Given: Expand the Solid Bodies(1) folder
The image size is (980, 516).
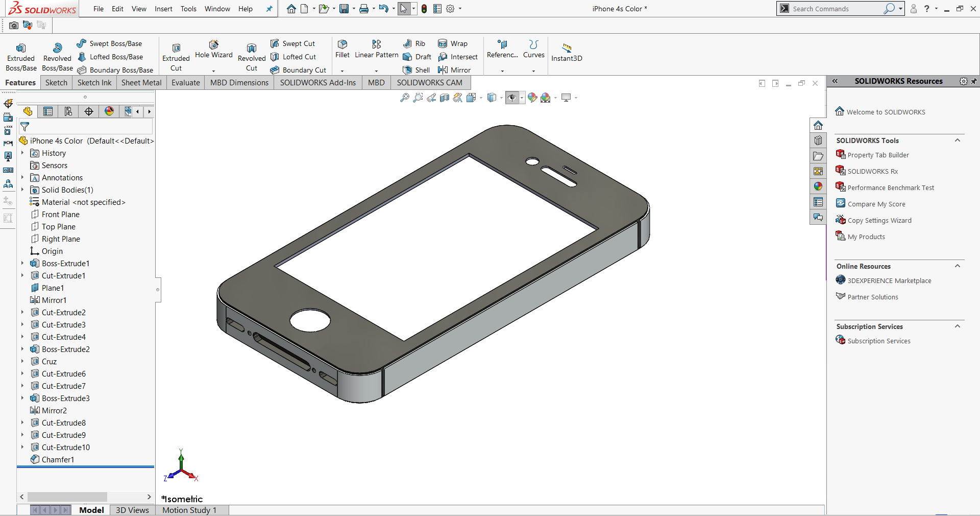Looking at the screenshot, I should 22,190.
